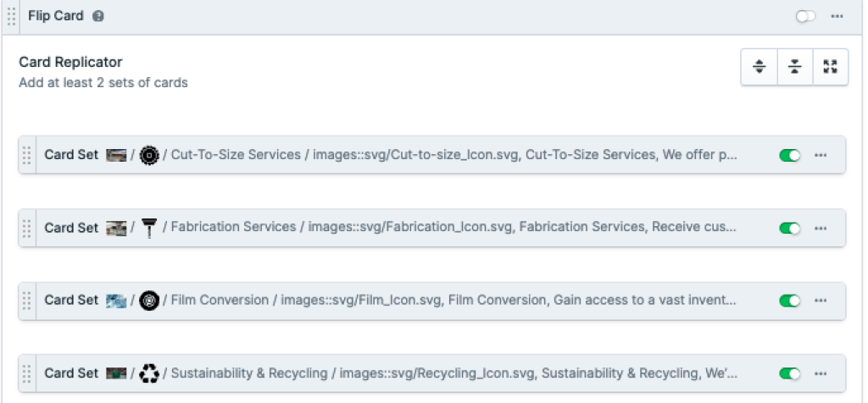Click the fullscreen replicator icon
Viewport: 868px width, 403px height.
(x=830, y=68)
